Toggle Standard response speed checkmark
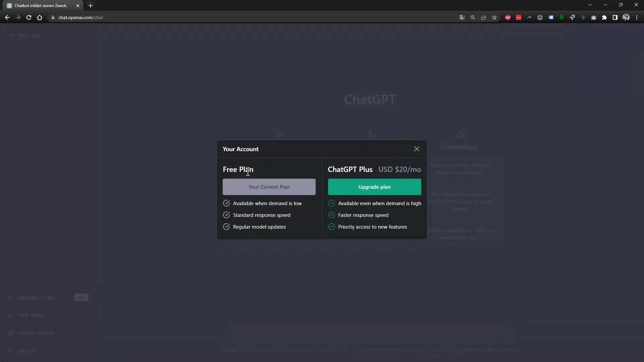The height and width of the screenshot is (362, 644). click(x=226, y=215)
